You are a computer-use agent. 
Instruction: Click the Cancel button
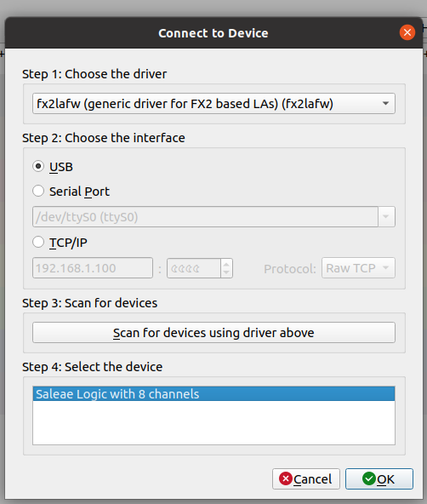306,479
